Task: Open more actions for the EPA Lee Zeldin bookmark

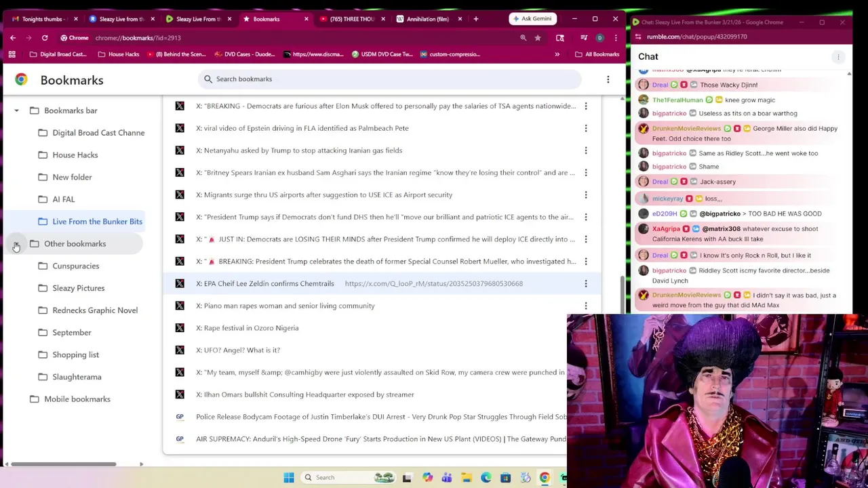Action: [x=586, y=283]
